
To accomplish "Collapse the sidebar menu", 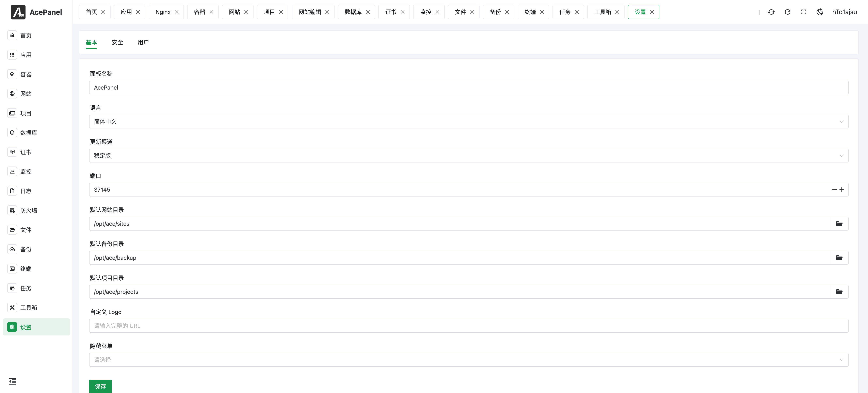I will click(13, 381).
